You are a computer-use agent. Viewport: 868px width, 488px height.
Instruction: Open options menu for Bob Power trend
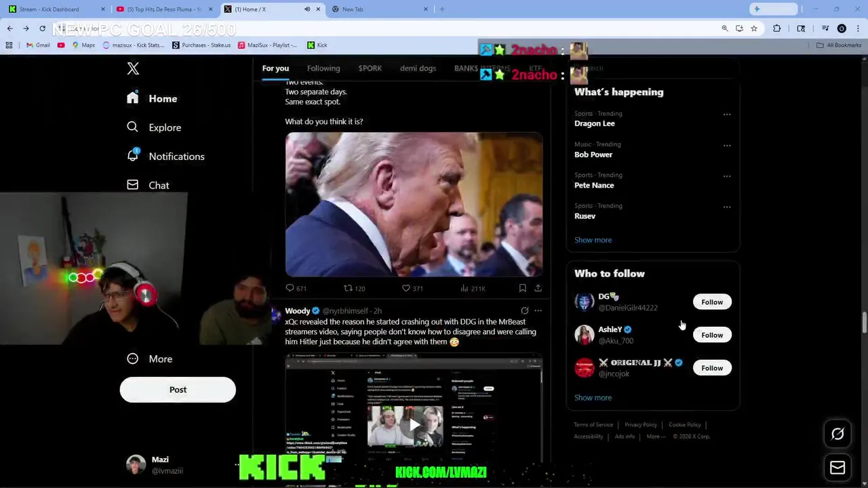[x=727, y=145]
